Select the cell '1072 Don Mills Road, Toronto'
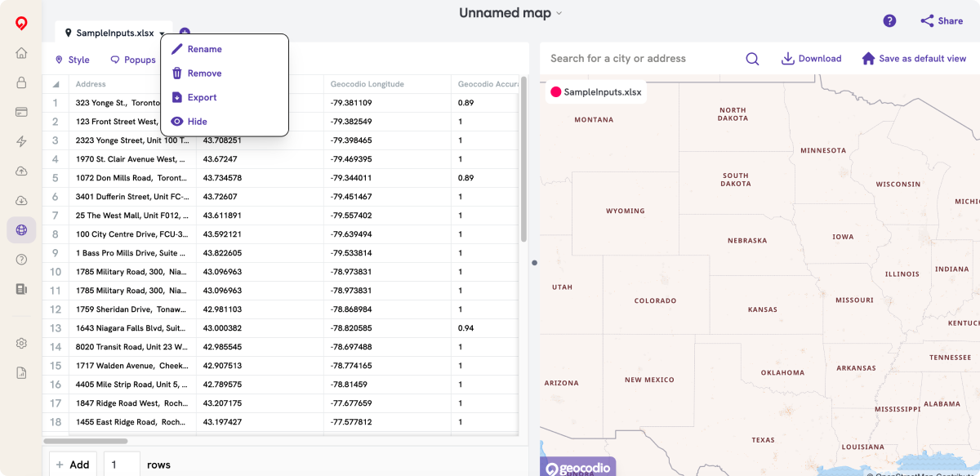The width and height of the screenshot is (980, 476). click(132, 178)
